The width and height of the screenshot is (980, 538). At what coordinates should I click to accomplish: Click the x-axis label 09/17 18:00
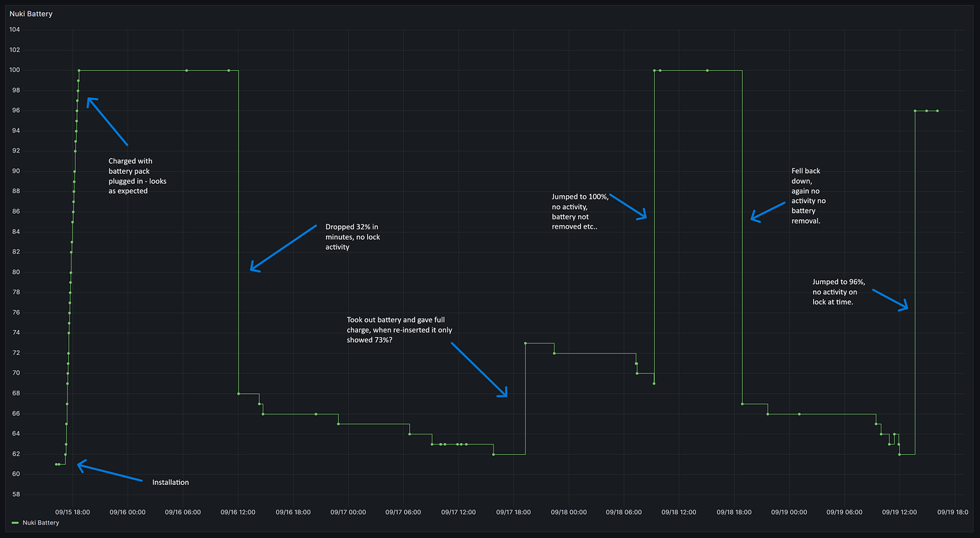click(513, 511)
